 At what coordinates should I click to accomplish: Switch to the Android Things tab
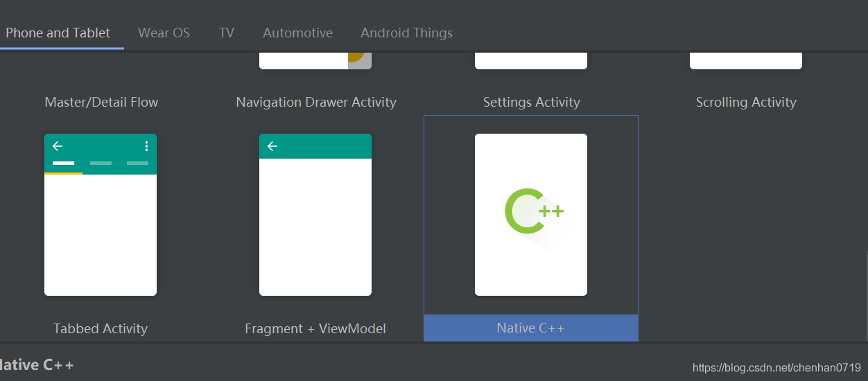(x=406, y=33)
